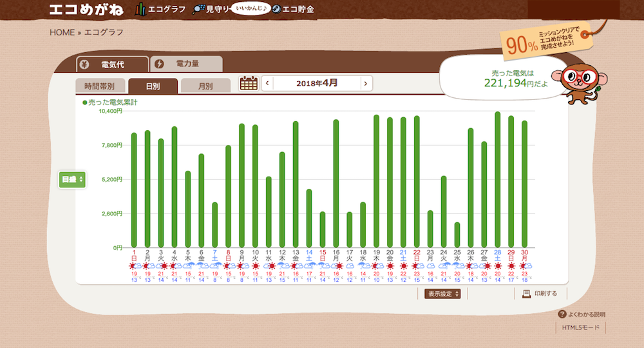This screenshot has height=348, width=644.
Task: Open the エコ貯金 menu item
Action: tap(293, 9)
